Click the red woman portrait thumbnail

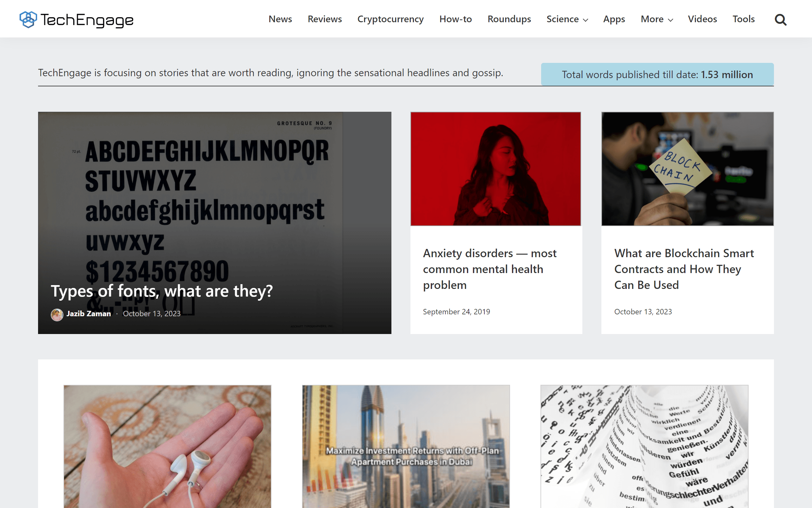(495, 169)
